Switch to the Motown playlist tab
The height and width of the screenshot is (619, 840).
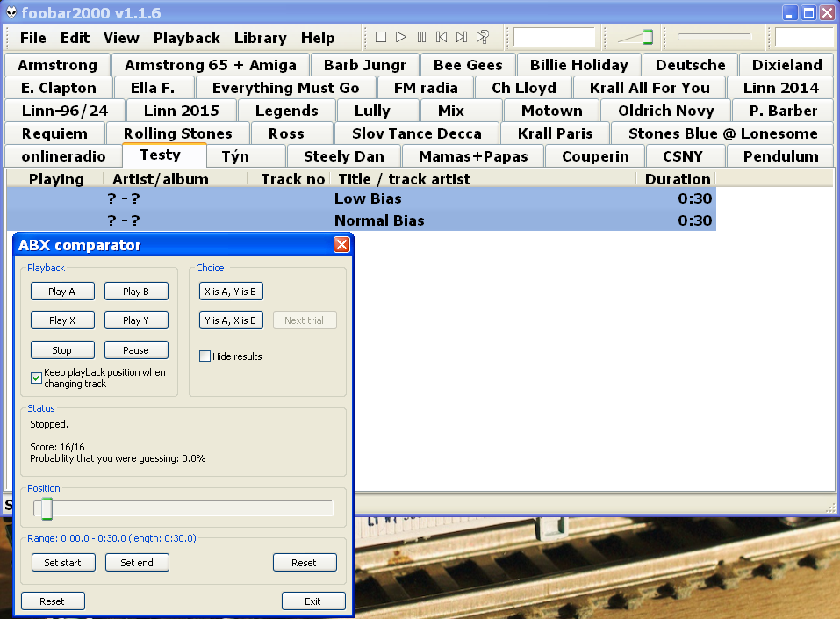(x=551, y=111)
